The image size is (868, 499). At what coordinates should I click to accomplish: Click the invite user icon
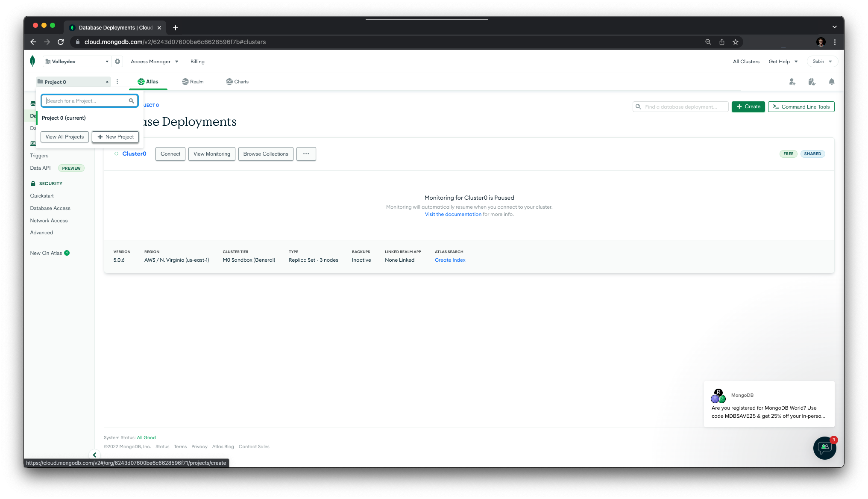click(x=792, y=82)
